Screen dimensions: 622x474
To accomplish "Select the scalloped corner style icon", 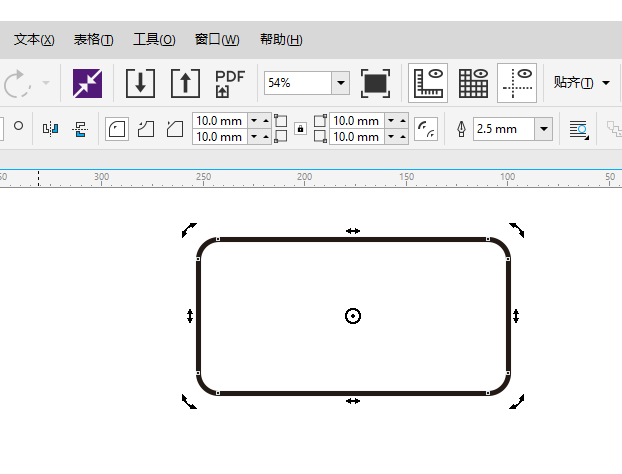I will (146, 129).
